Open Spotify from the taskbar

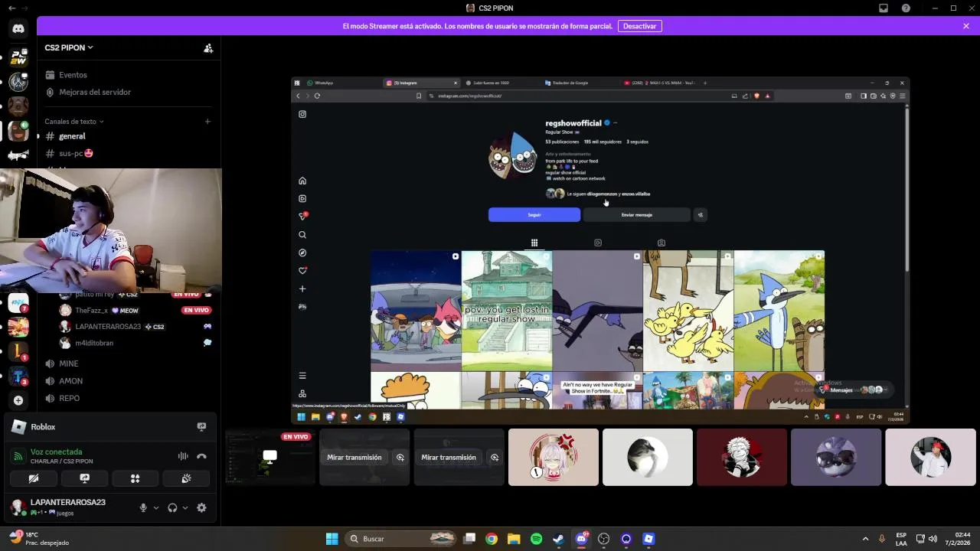537,539
